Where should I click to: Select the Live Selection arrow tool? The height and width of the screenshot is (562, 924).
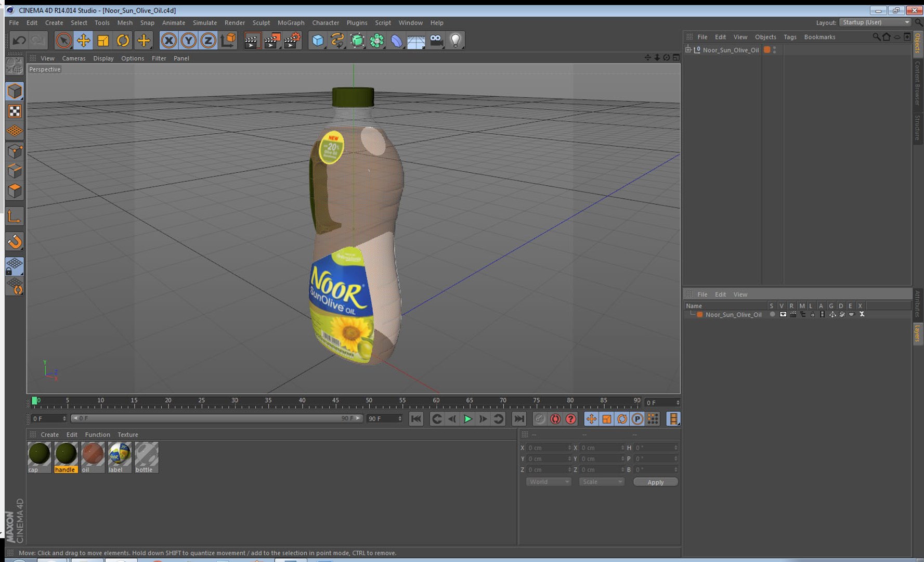(x=63, y=41)
